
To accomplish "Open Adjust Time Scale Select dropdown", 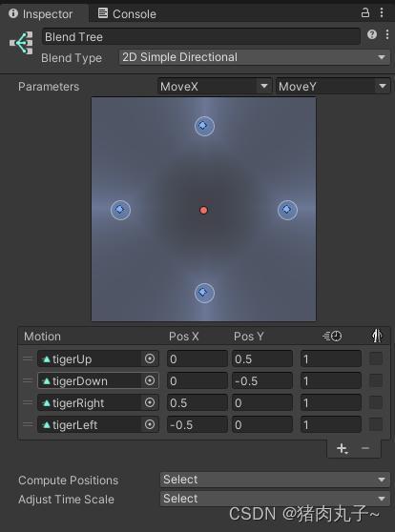I will tap(275, 499).
